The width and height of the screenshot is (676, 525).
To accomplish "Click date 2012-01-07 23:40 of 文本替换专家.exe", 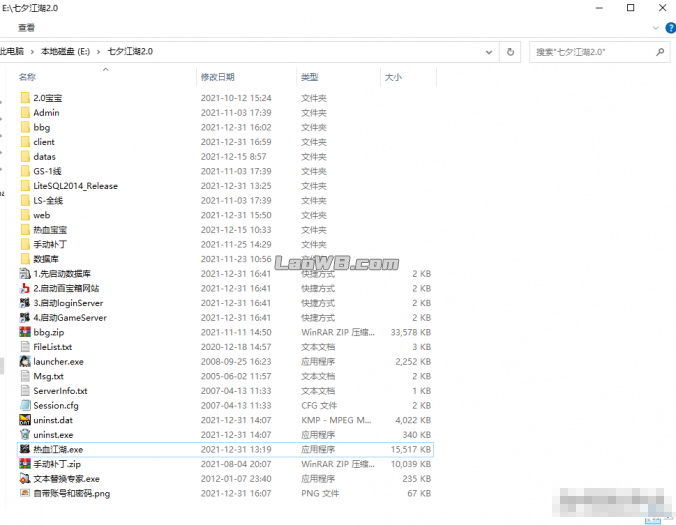I will [236, 479].
